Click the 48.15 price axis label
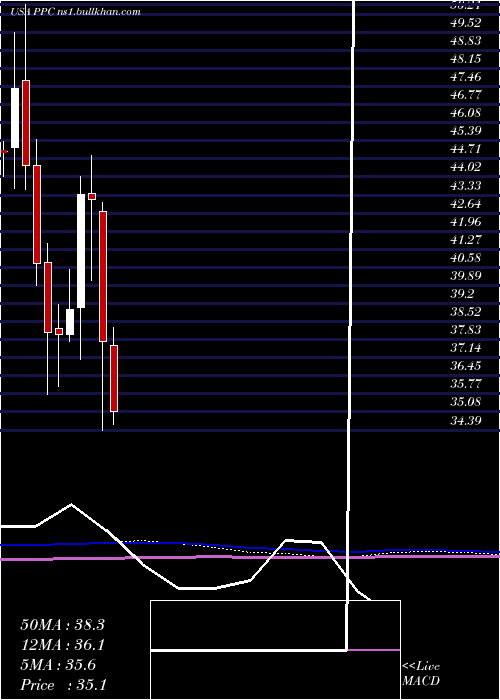Image resolution: width=500 pixels, height=700 pixels. (465, 59)
